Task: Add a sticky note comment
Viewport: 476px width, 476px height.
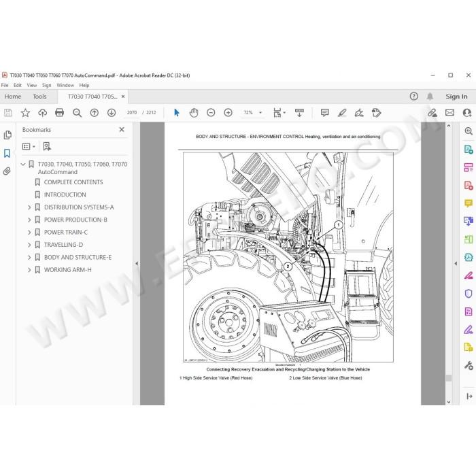Action: [x=324, y=113]
